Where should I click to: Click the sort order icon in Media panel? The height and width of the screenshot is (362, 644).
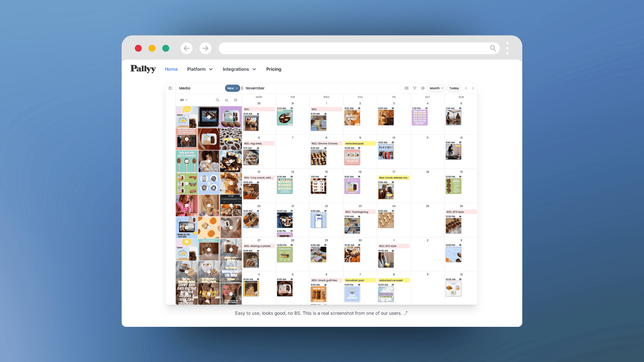tap(226, 100)
